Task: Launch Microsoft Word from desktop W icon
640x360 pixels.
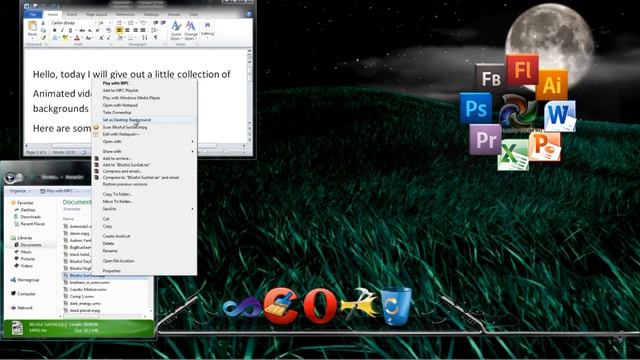Action: (560, 116)
